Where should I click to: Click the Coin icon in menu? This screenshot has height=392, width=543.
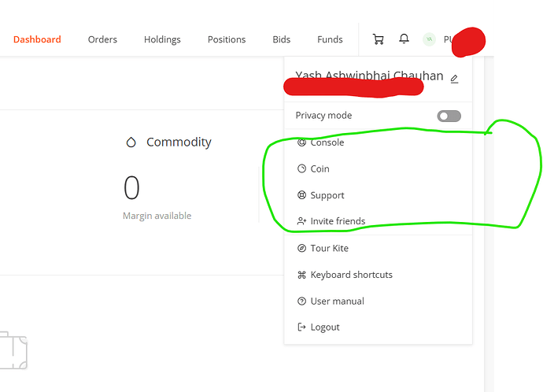click(301, 168)
